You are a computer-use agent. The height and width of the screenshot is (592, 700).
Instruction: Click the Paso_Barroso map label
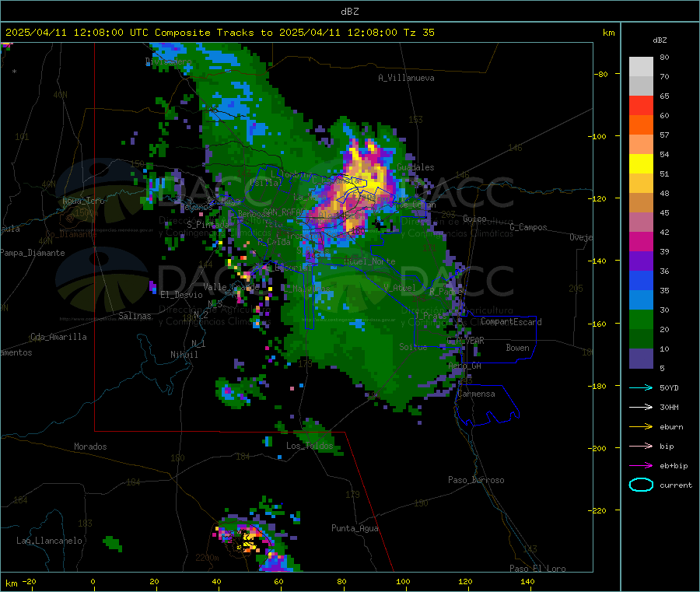coord(476,480)
